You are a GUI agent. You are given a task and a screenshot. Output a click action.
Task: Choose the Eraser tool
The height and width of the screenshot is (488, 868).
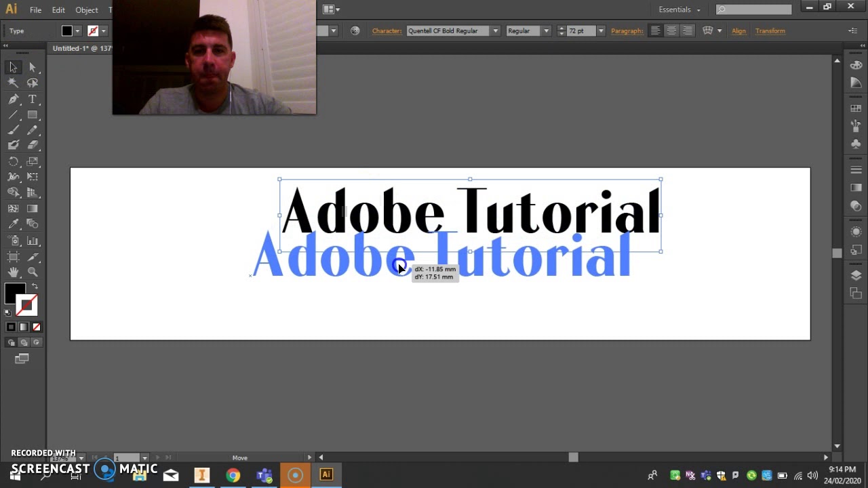click(33, 145)
